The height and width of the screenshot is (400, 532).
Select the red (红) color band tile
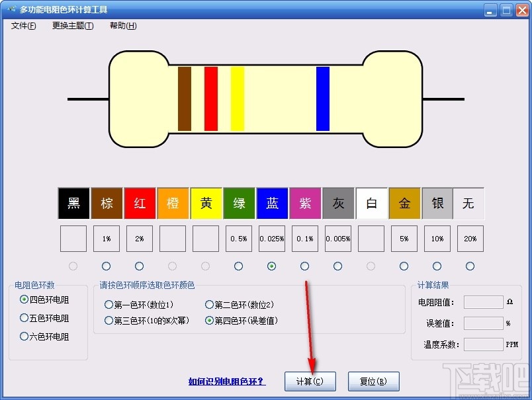coord(139,204)
